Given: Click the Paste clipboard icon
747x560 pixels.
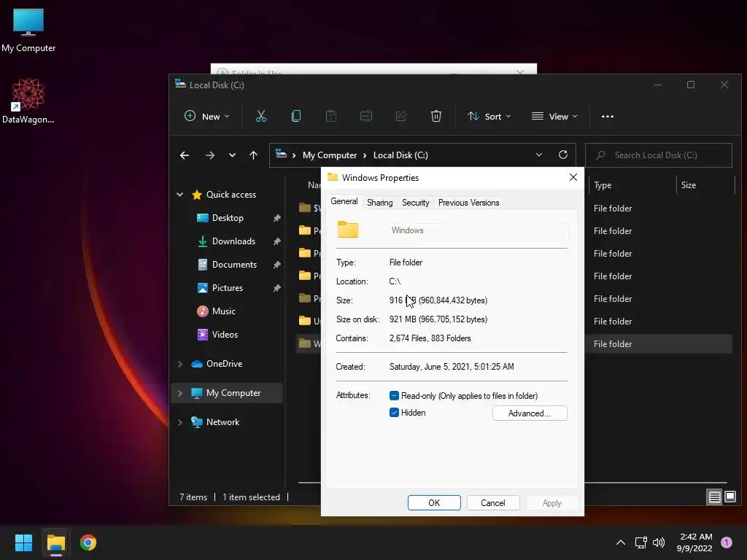Looking at the screenshot, I should [331, 116].
